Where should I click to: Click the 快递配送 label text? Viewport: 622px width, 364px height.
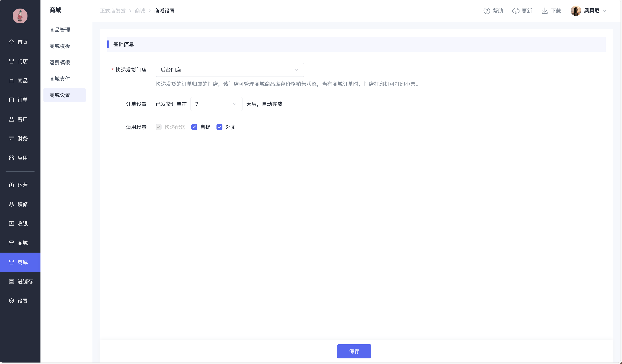point(175,127)
